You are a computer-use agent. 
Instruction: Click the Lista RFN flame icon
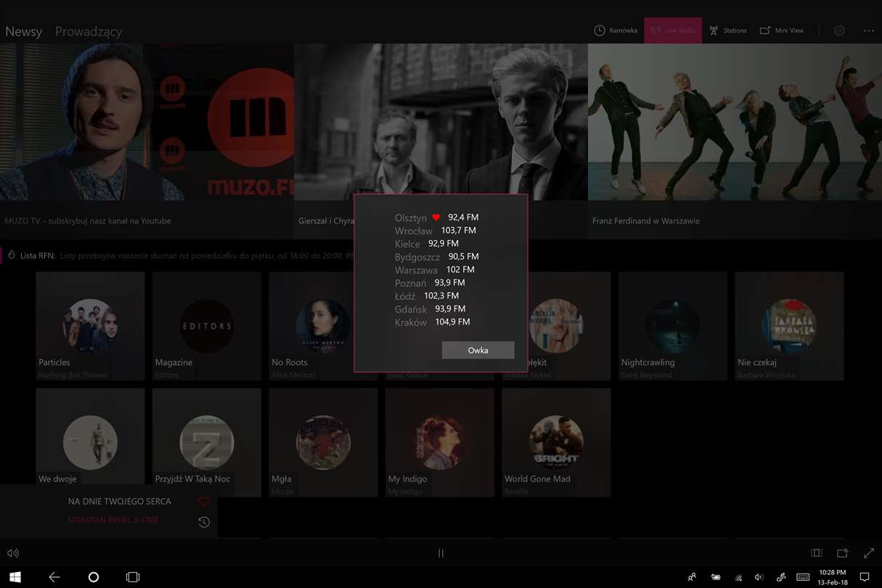click(12, 256)
